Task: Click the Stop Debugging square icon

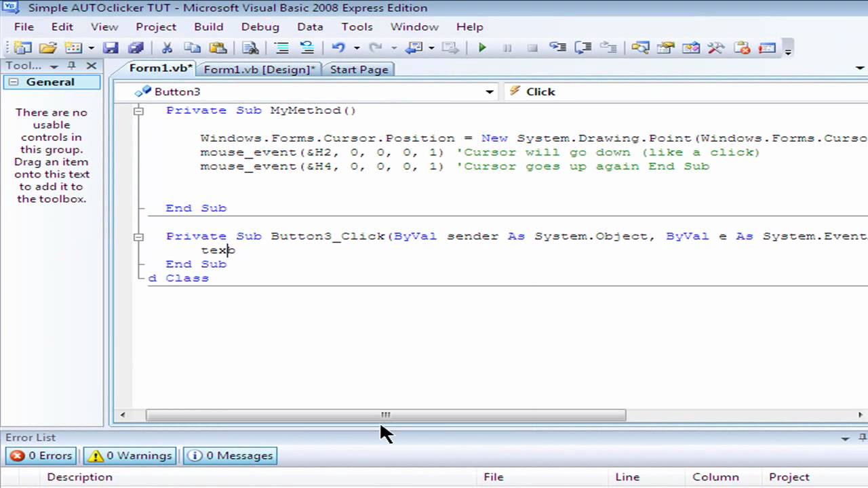Action: tap(532, 48)
